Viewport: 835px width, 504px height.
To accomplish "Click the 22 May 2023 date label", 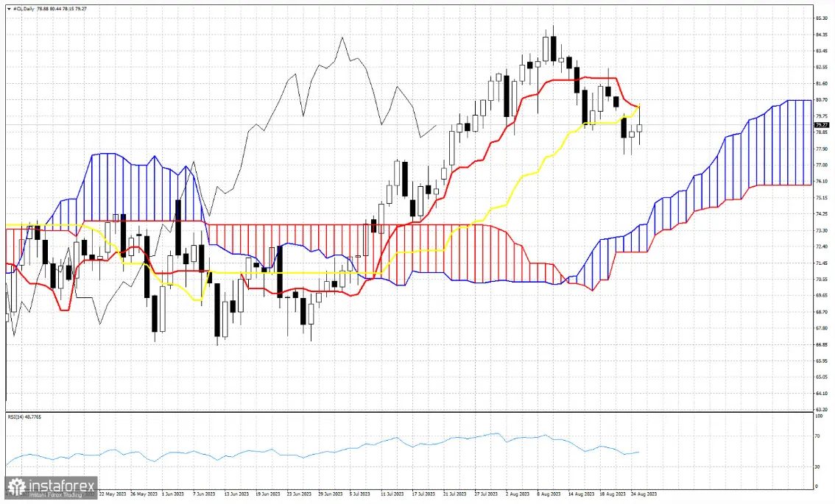I will 113,494.
